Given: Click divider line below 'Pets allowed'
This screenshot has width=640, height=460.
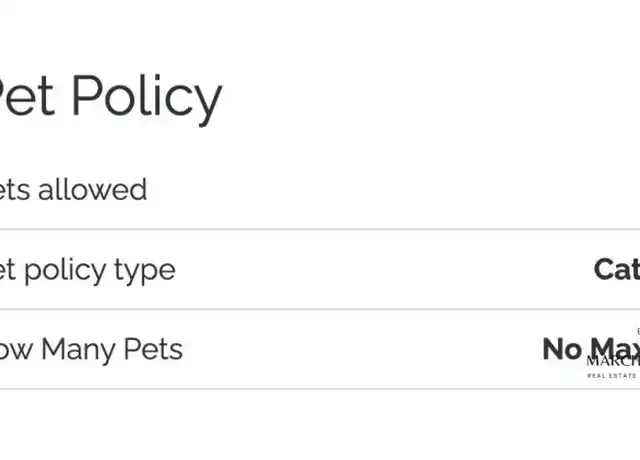Looking at the screenshot, I should click(x=320, y=229).
